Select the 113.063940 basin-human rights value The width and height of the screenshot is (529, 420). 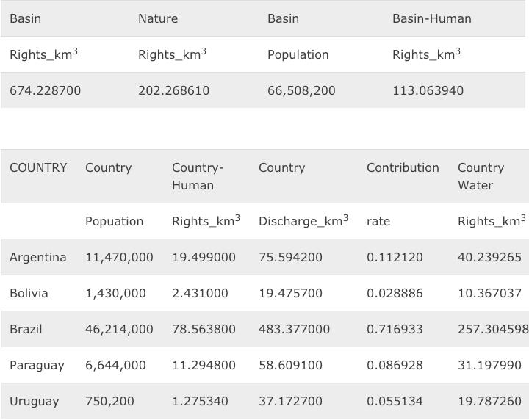[x=428, y=90]
